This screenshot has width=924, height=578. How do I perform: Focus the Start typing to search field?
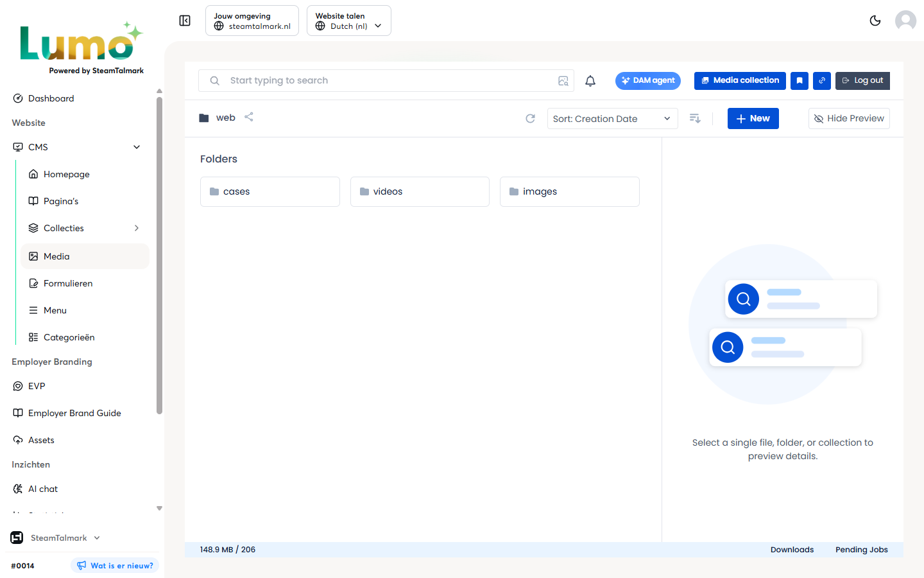[x=386, y=81]
